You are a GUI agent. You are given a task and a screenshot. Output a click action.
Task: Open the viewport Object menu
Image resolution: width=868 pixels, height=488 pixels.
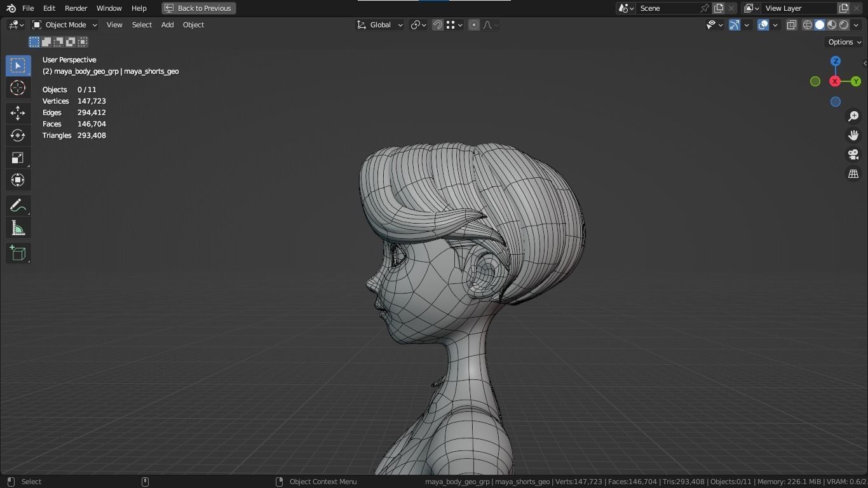coord(193,25)
